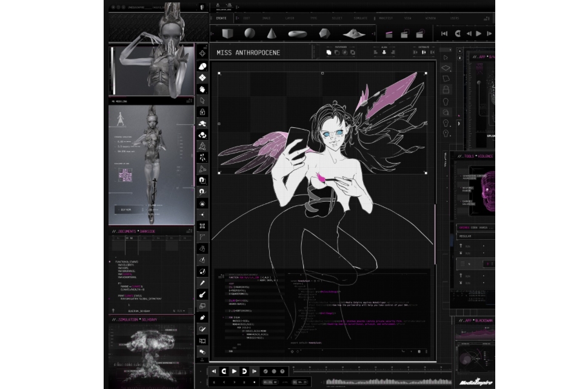588x389 pixels.
Task: Click the APP BLACKSWAN panel header
Action: point(475,321)
